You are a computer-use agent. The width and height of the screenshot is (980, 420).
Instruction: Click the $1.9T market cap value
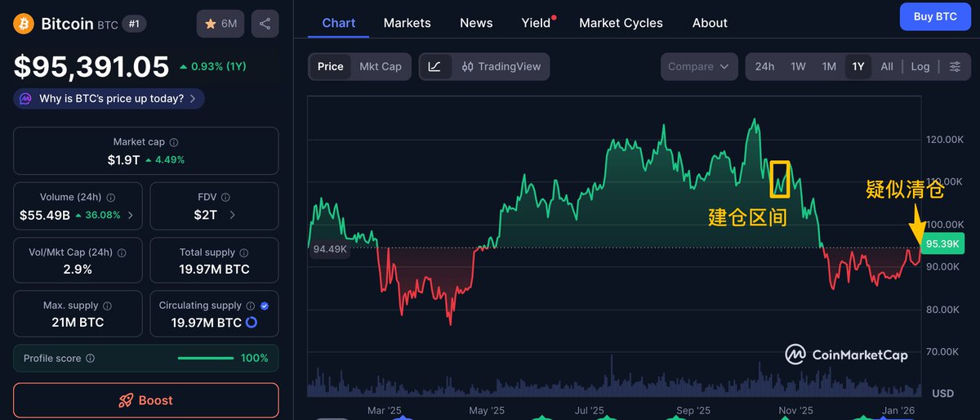tap(123, 160)
